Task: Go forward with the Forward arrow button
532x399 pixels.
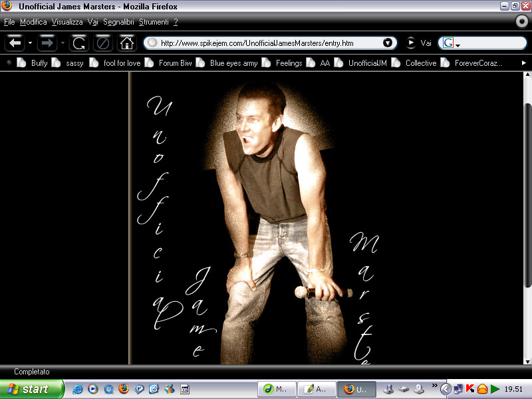Action: click(47, 43)
